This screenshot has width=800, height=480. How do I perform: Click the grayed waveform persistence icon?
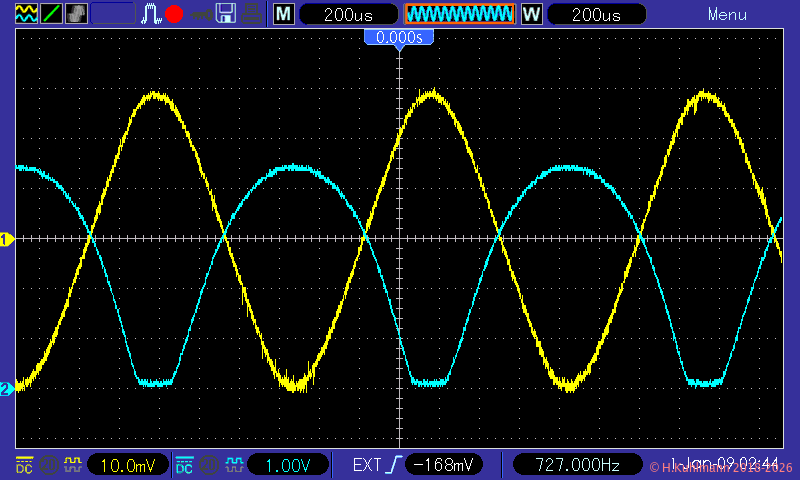pos(76,14)
